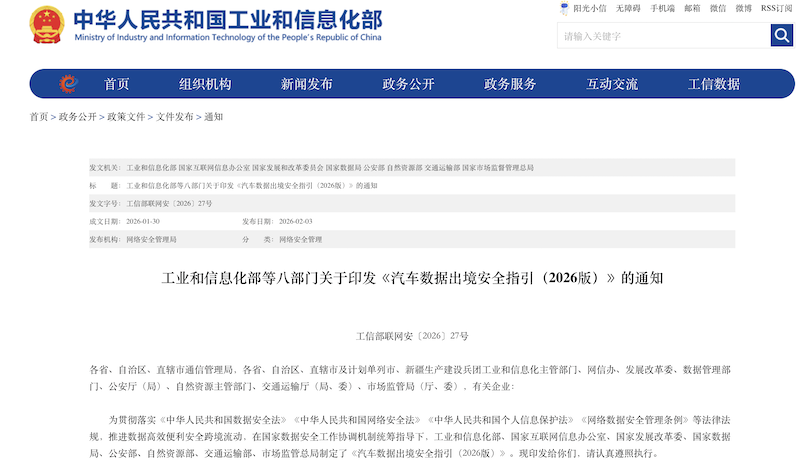This screenshot has height=470, width=800.
Task: Open the 组织机构 navigation item
Action: click(205, 84)
